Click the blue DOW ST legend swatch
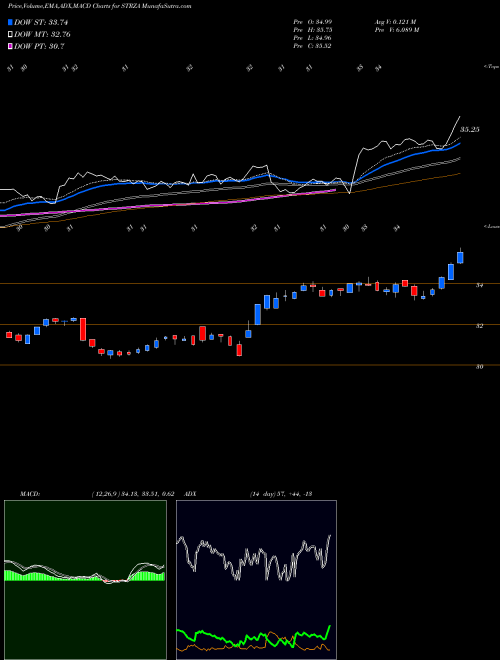The width and height of the screenshot is (500, 660). [10, 22]
